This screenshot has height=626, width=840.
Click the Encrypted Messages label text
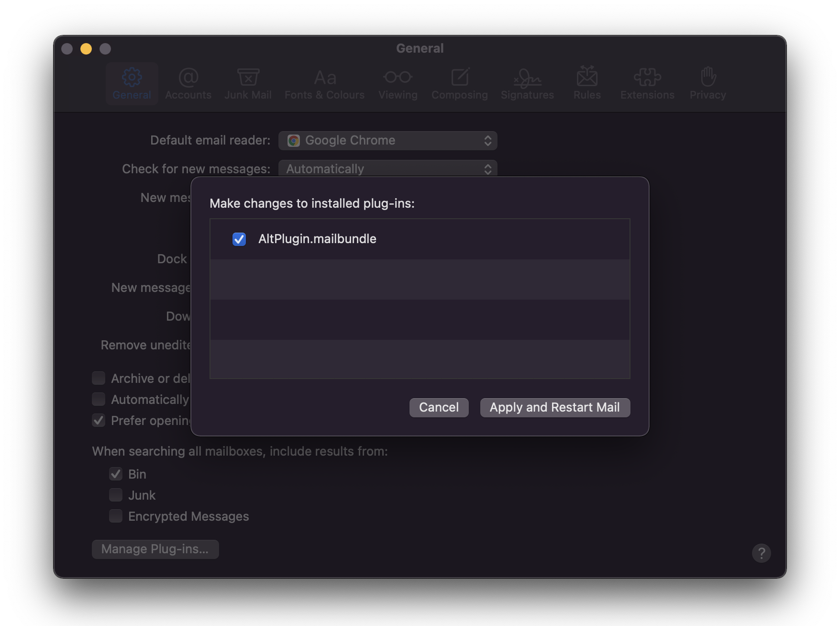coord(188,516)
